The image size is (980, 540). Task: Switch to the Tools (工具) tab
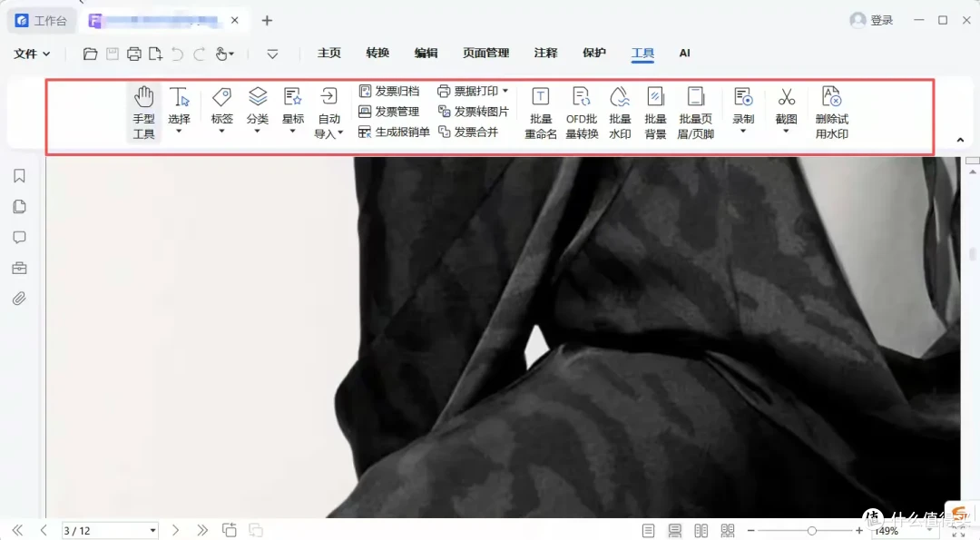(x=642, y=54)
